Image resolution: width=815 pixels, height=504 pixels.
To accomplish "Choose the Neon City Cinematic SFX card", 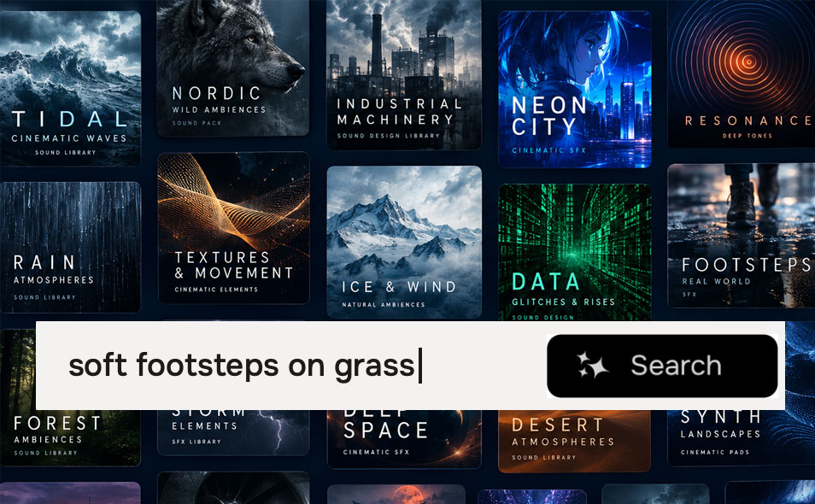I will pyautogui.click(x=575, y=90).
